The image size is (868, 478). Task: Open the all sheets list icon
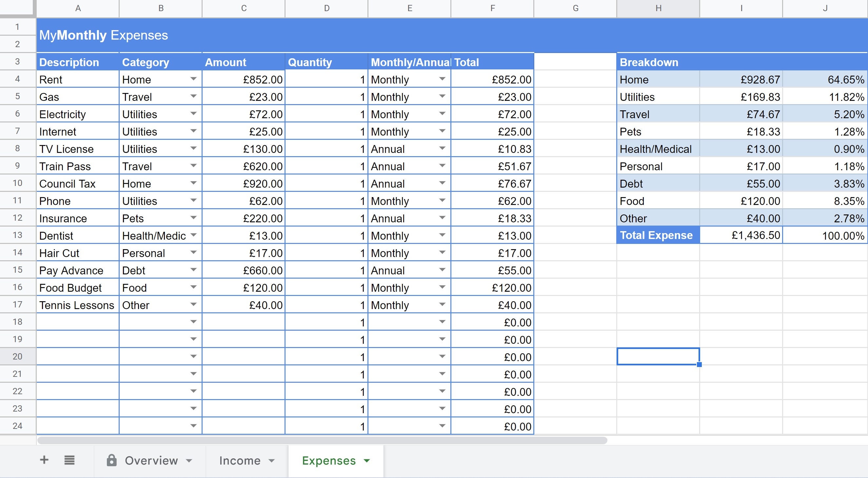[x=69, y=460]
